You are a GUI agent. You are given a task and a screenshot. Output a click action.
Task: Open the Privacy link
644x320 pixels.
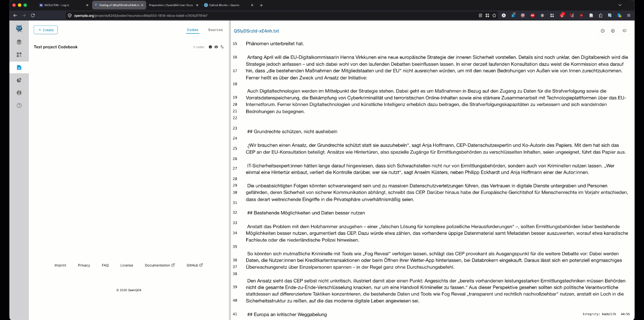pyautogui.click(x=84, y=265)
